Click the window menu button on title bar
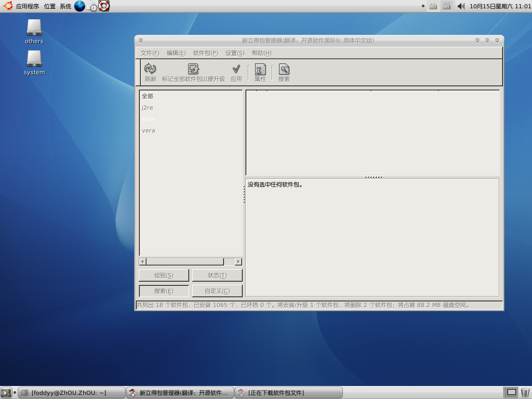Viewport: 532px width, 399px height. (141, 41)
